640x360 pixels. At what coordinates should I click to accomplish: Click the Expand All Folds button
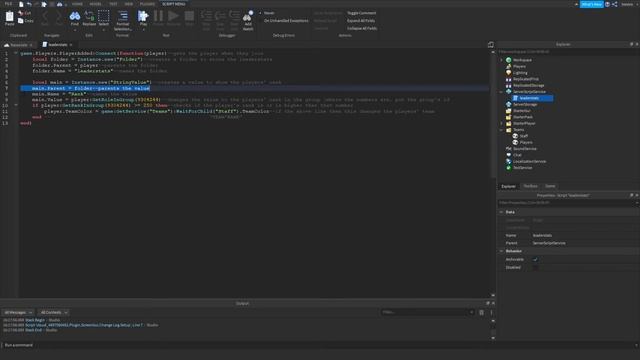[x=361, y=20]
